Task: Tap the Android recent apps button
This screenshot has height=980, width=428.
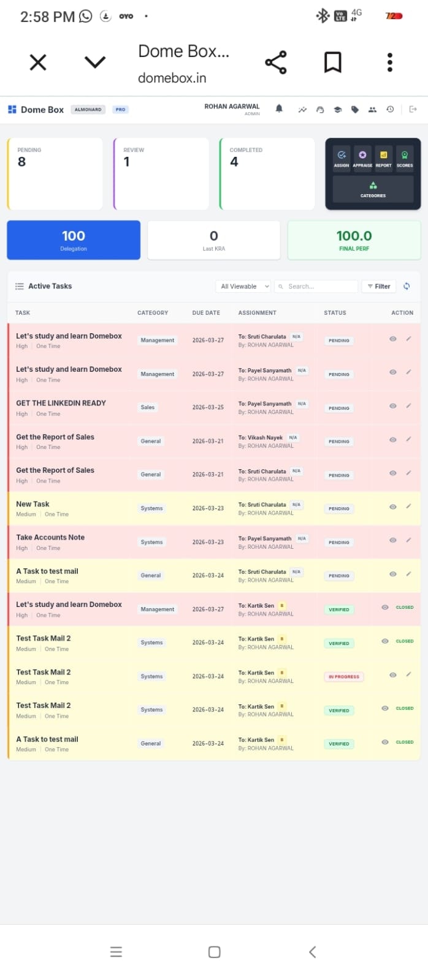Action: coord(116,952)
